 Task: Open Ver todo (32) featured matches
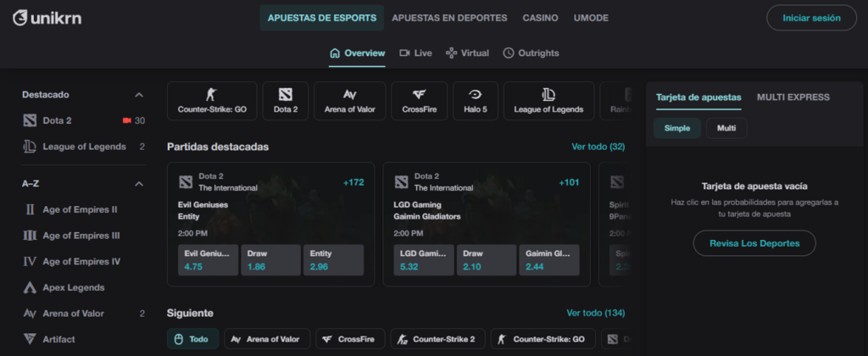click(x=598, y=147)
